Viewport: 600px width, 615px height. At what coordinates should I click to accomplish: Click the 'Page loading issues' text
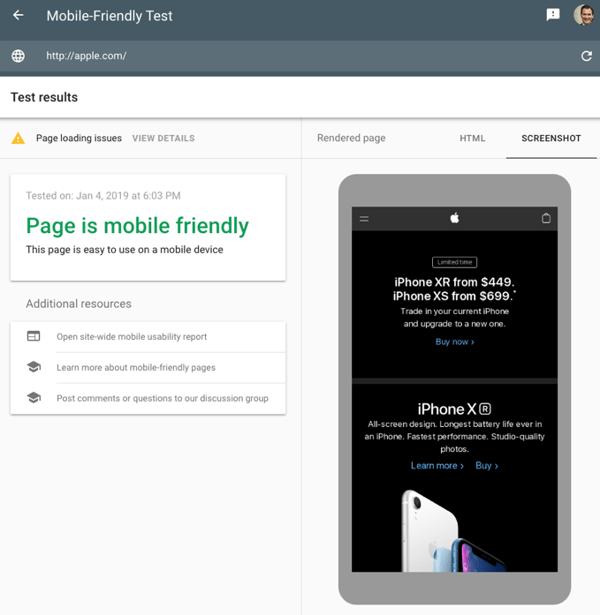(79, 138)
